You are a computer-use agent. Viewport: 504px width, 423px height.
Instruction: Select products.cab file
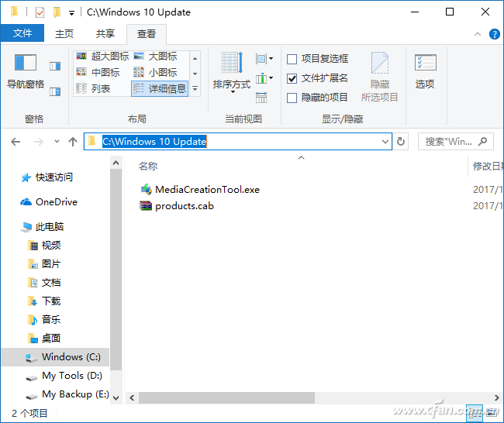click(x=177, y=206)
